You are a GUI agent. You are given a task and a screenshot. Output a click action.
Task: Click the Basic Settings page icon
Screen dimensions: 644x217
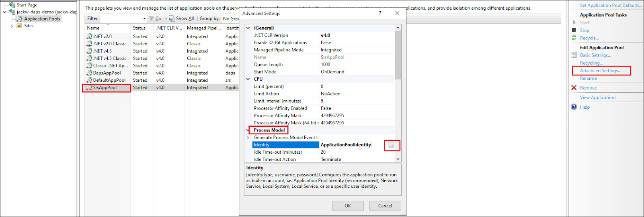(x=574, y=55)
